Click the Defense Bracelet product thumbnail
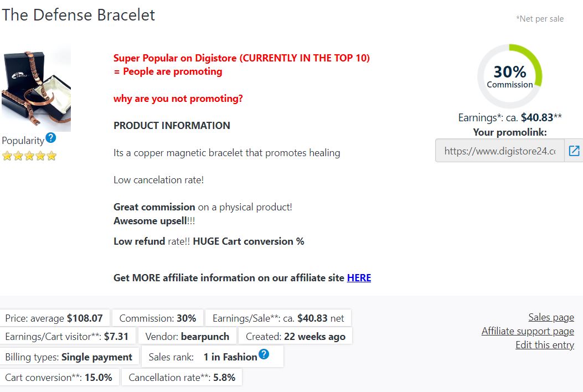Screen dimensions: 583x392 37,88
